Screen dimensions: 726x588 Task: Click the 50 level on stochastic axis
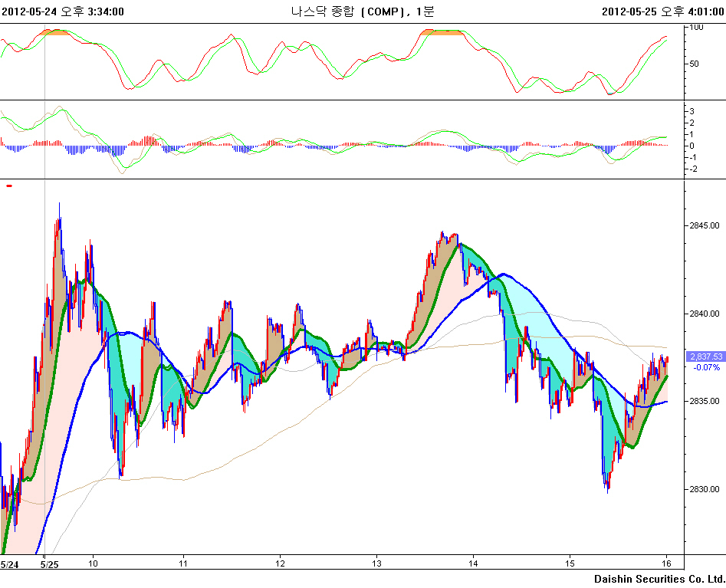(x=695, y=64)
